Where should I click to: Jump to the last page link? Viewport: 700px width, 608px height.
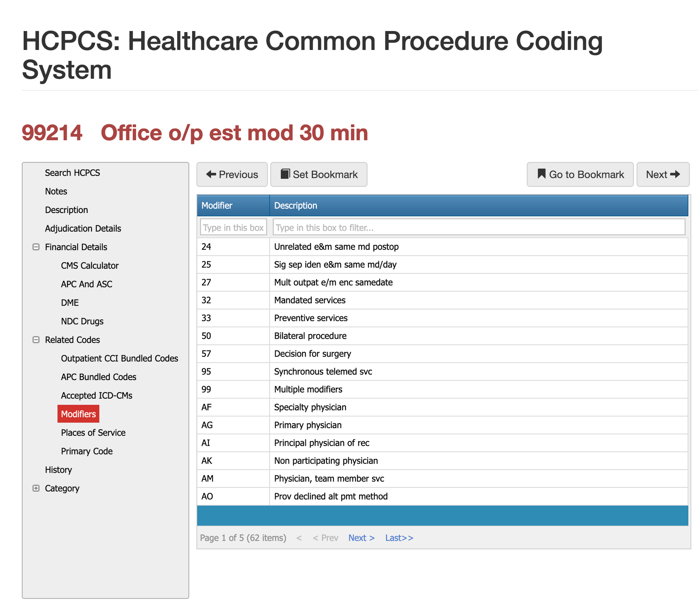coord(399,538)
